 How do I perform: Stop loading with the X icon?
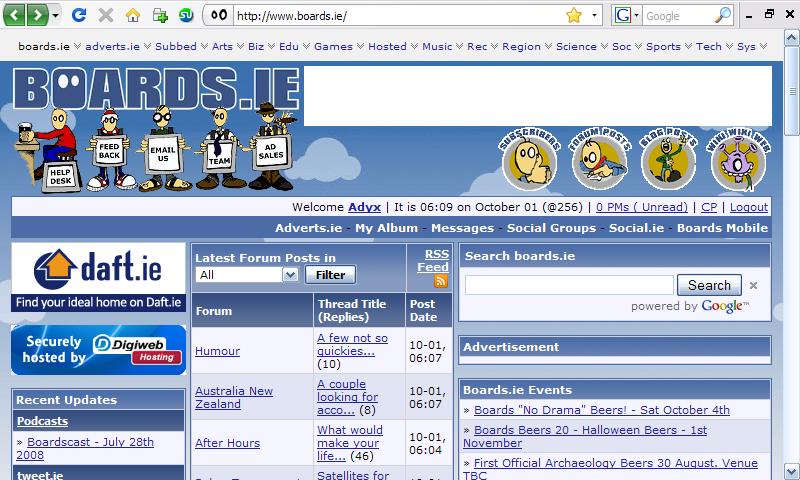[106, 15]
